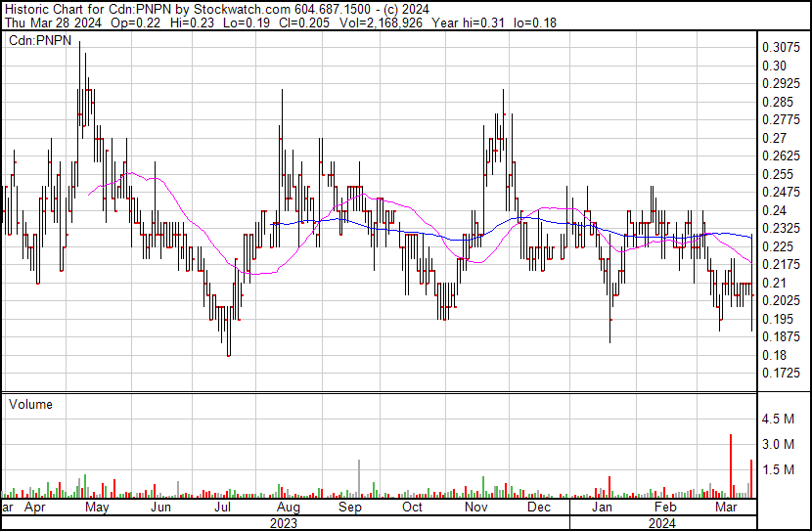This screenshot has height=531, width=812.
Task: Click the Volume panel label
Action: tap(30, 404)
